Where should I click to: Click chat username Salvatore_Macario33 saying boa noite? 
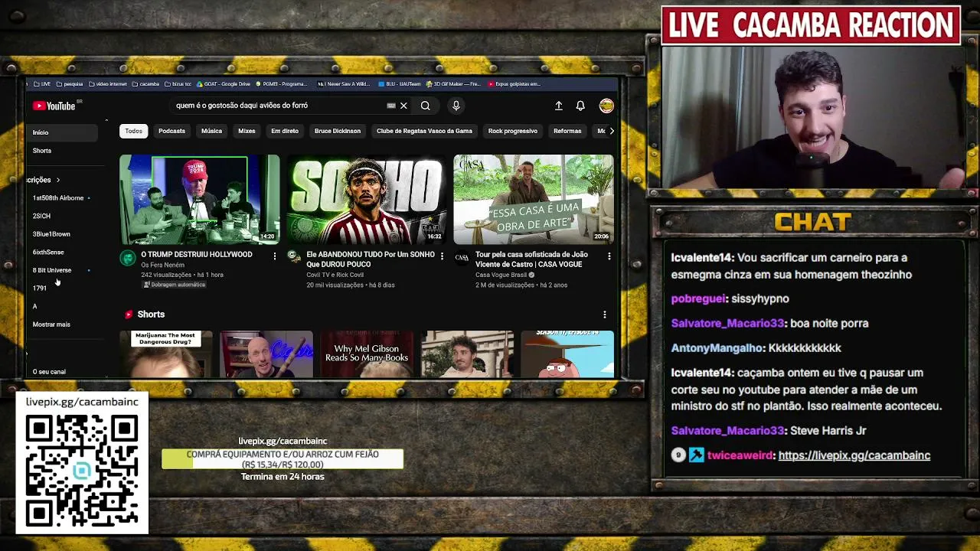(727, 324)
